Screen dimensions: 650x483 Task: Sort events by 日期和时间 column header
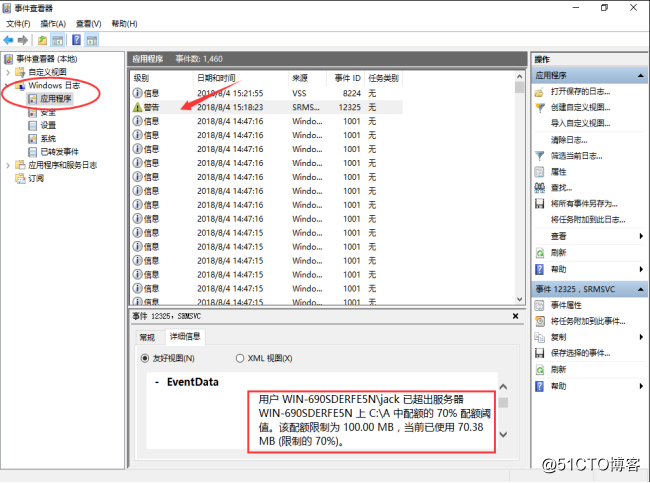(x=240, y=78)
